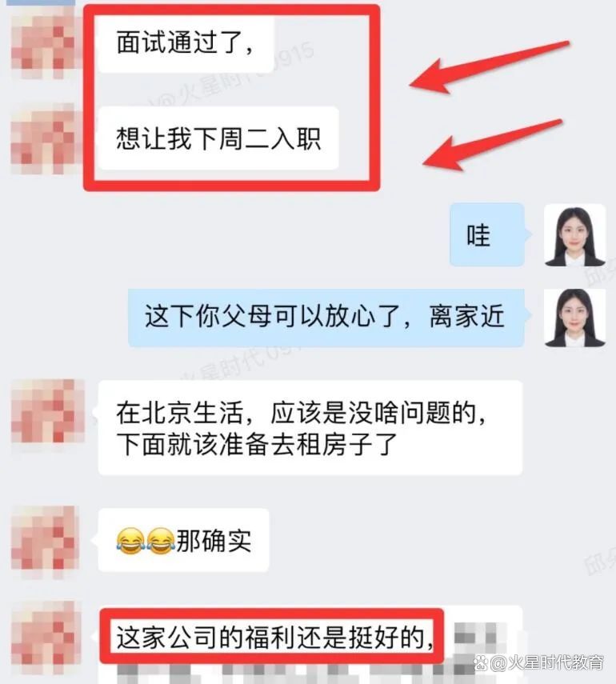Click the '面试通过了' message bubble
Viewport: 616px width, 684px height.
tap(186, 44)
